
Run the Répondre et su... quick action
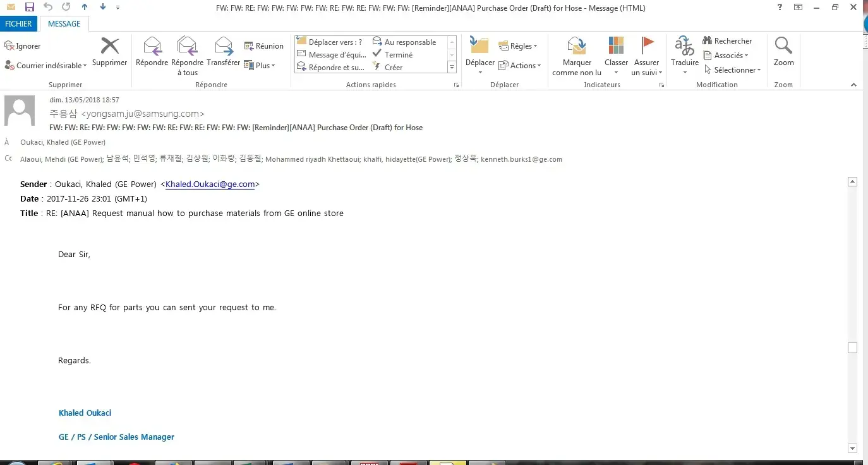click(330, 68)
